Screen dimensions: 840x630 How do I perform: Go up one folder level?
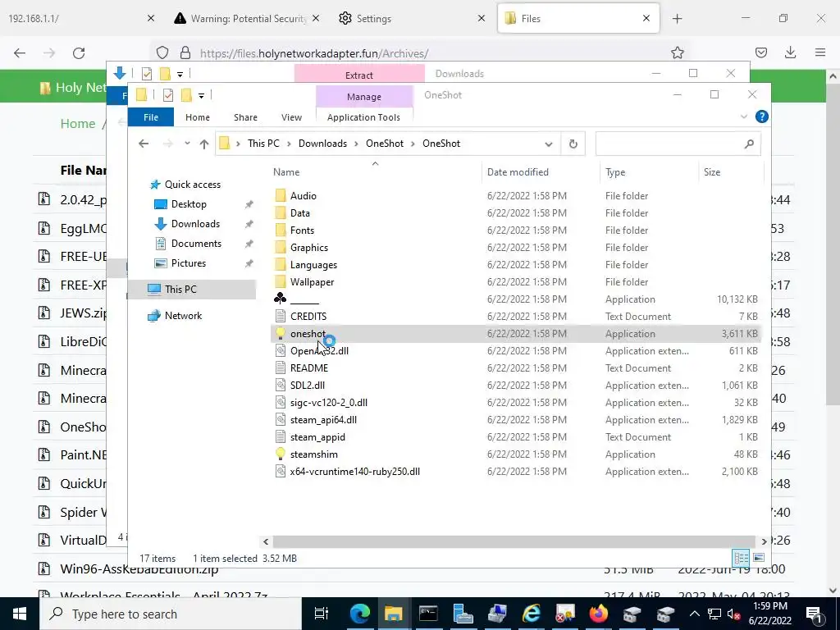coord(203,144)
